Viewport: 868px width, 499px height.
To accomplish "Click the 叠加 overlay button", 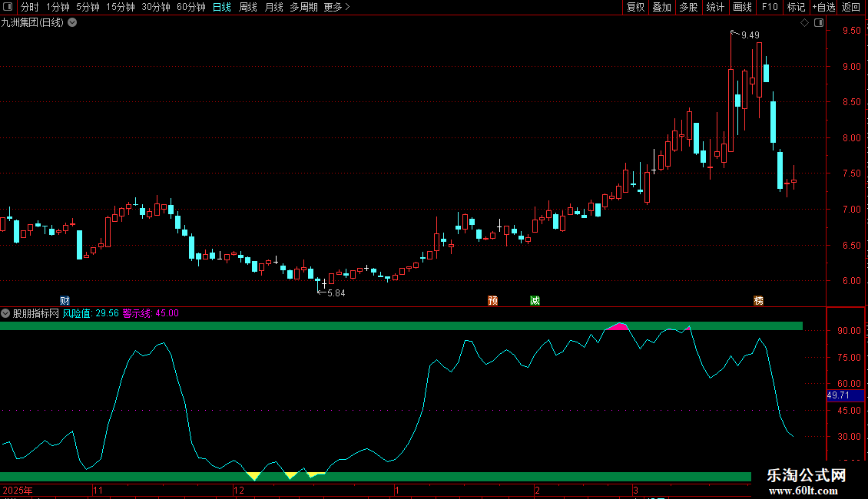I will (661, 7).
